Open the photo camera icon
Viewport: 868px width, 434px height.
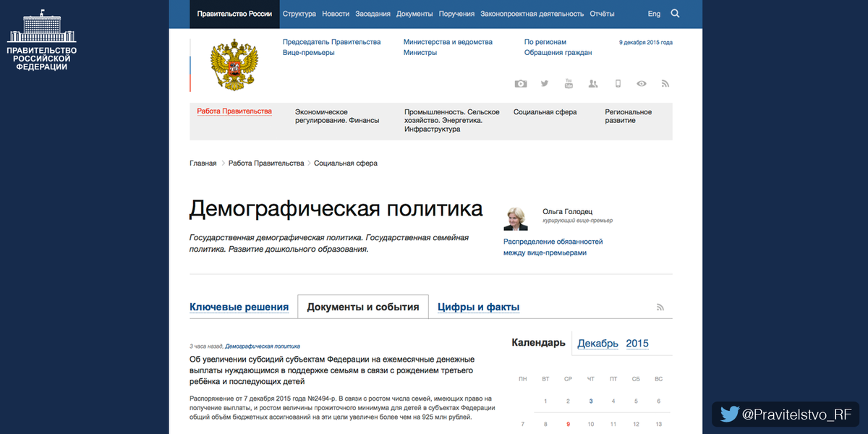click(x=521, y=84)
